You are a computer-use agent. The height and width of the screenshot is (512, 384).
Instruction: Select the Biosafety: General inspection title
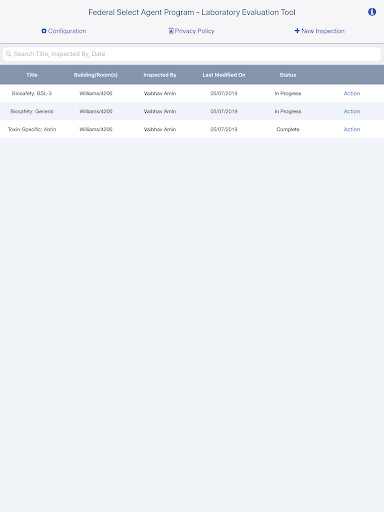32,111
